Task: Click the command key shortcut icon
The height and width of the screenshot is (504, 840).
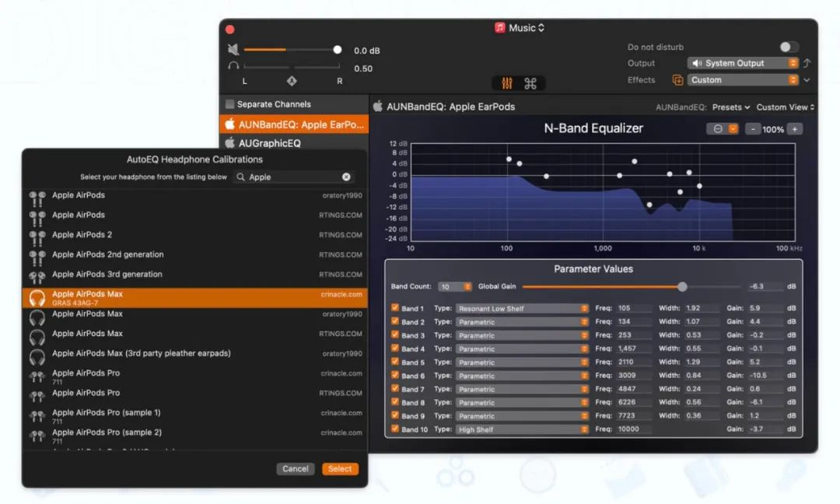Action: click(x=530, y=83)
